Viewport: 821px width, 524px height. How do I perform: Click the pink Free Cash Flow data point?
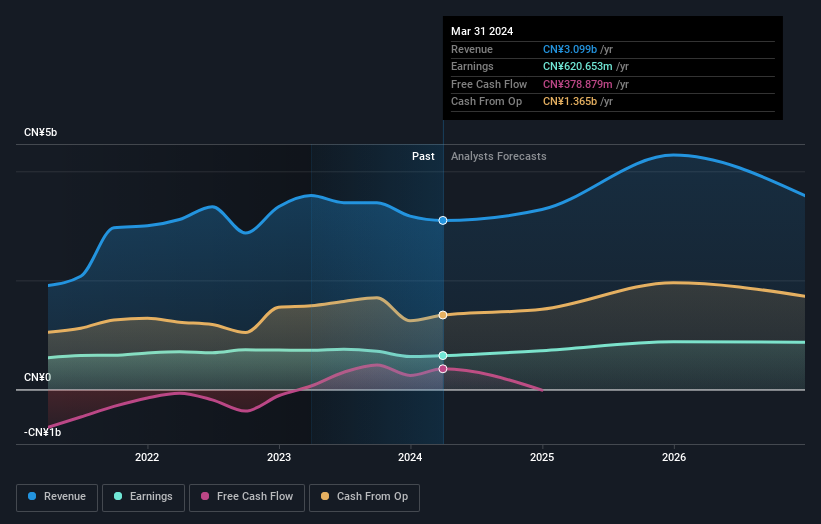[443, 369]
